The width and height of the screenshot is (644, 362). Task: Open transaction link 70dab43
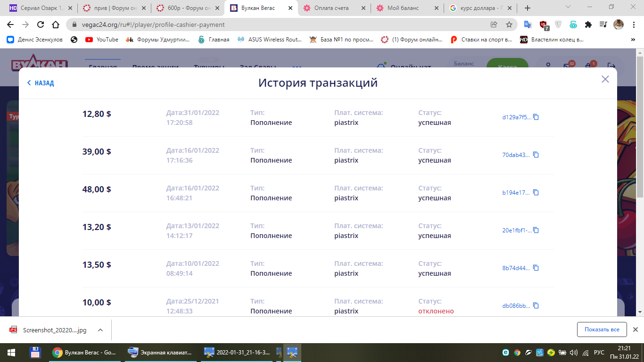pyautogui.click(x=516, y=155)
